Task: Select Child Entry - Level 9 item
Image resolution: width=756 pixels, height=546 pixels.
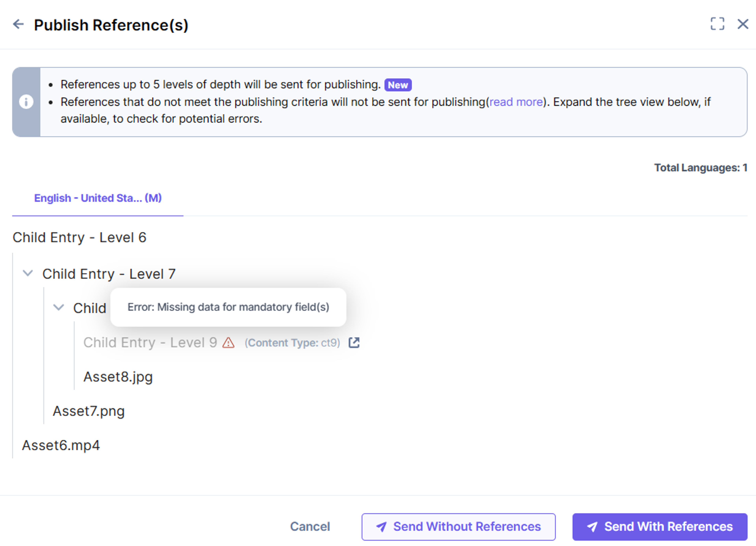Action: point(150,343)
